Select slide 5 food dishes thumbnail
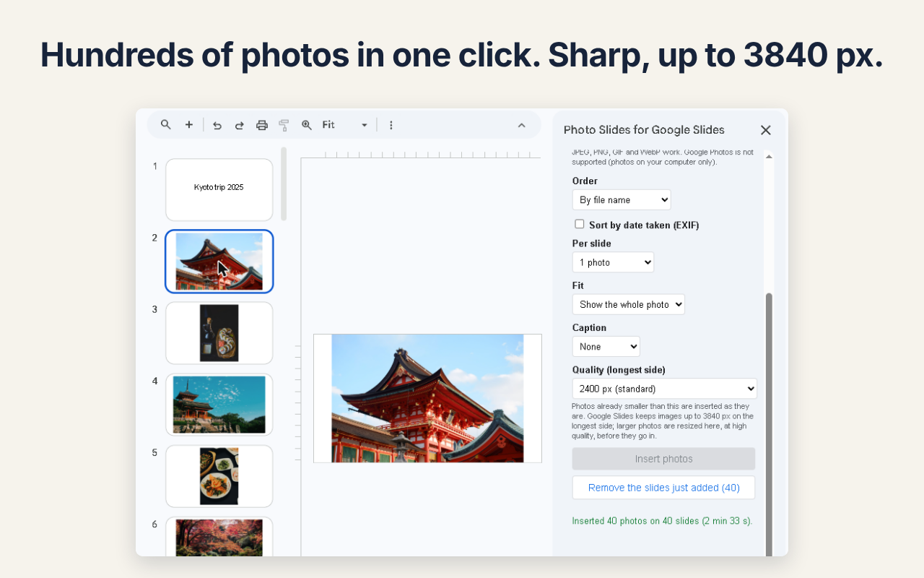The width and height of the screenshot is (924, 578). click(x=219, y=476)
